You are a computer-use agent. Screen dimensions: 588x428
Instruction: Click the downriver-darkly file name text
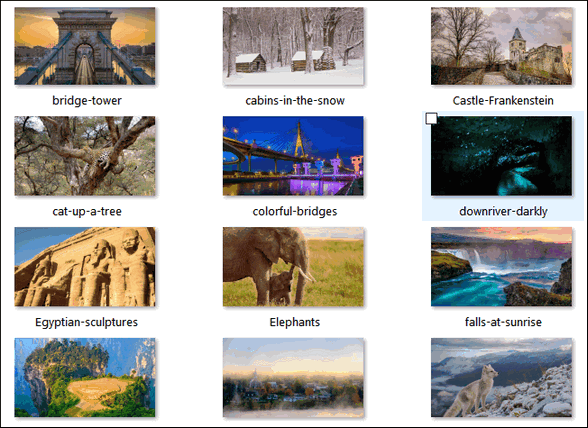click(503, 211)
